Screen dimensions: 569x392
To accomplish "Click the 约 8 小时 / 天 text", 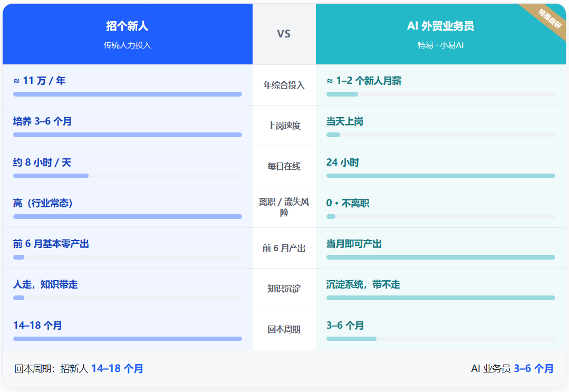I will [x=42, y=162].
